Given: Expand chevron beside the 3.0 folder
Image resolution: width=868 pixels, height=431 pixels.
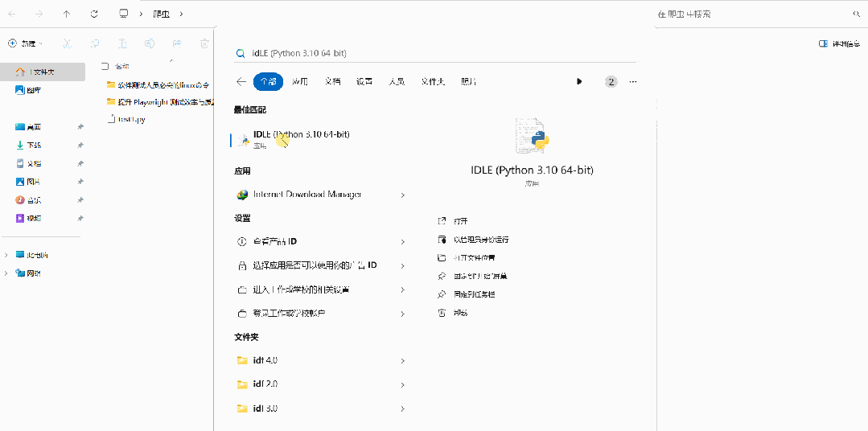Looking at the screenshot, I should [x=402, y=408].
